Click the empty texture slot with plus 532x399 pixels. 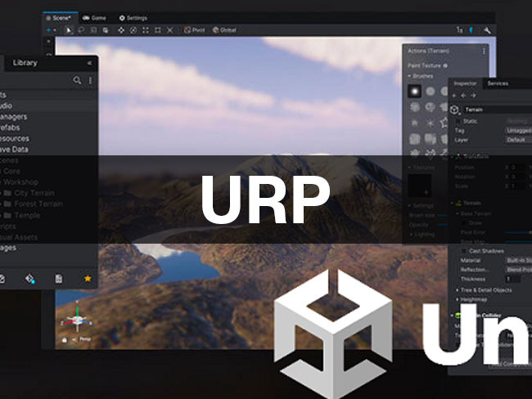click(419, 186)
